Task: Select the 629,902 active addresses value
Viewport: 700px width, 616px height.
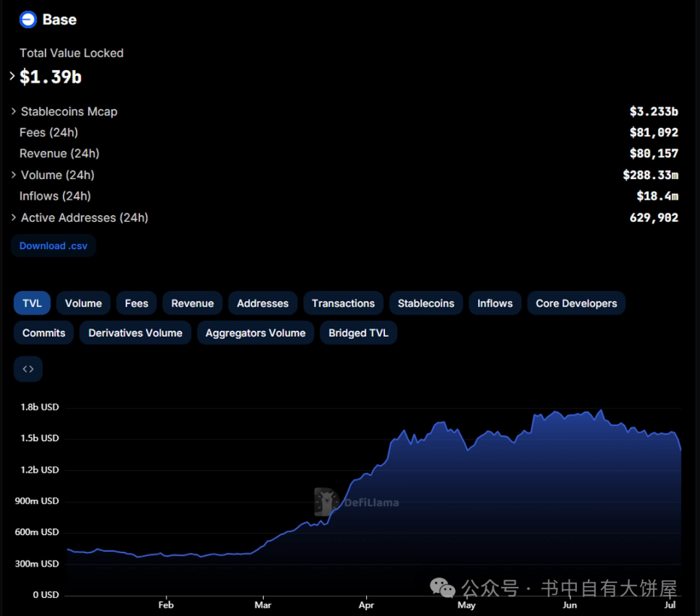Action: coord(654,217)
